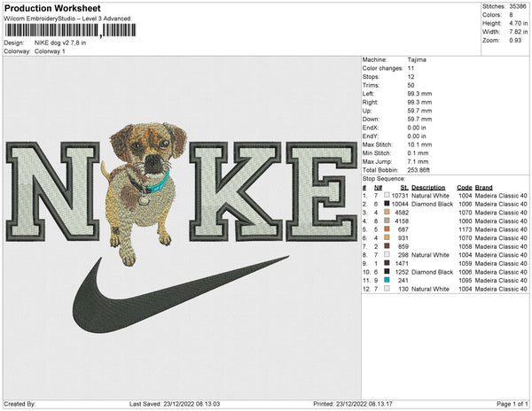Click the 'Created By:' footer label
This screenshot has height=411, width=532.
20,404
